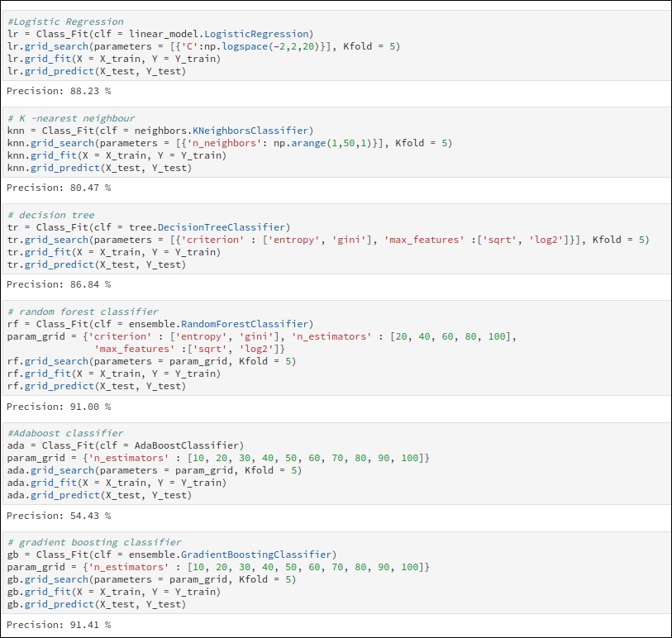Click the ada.grid_predict line

click(x=99, y=495)
